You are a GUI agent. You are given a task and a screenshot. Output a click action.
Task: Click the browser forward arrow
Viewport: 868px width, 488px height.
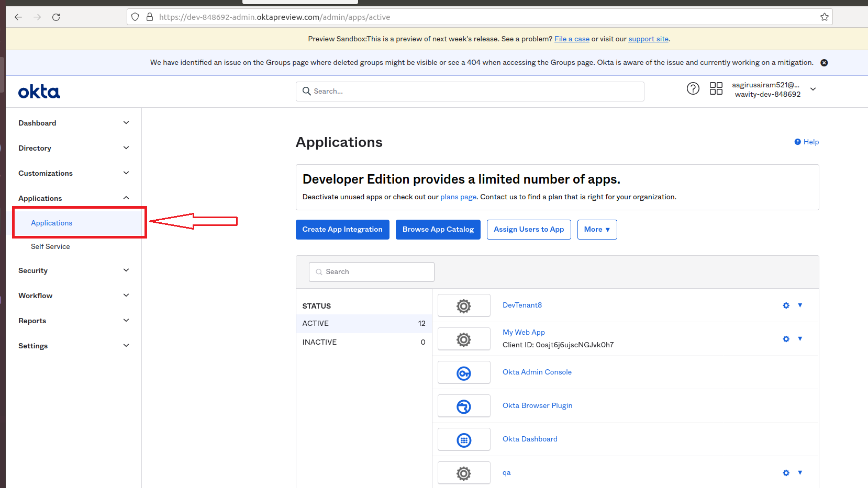37,17
